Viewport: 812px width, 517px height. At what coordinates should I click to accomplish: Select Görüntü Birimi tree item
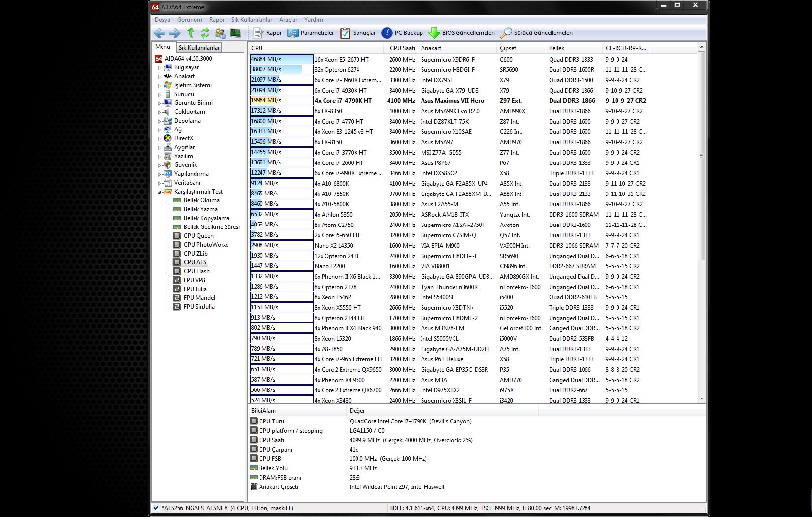click(x=194, y=103)
